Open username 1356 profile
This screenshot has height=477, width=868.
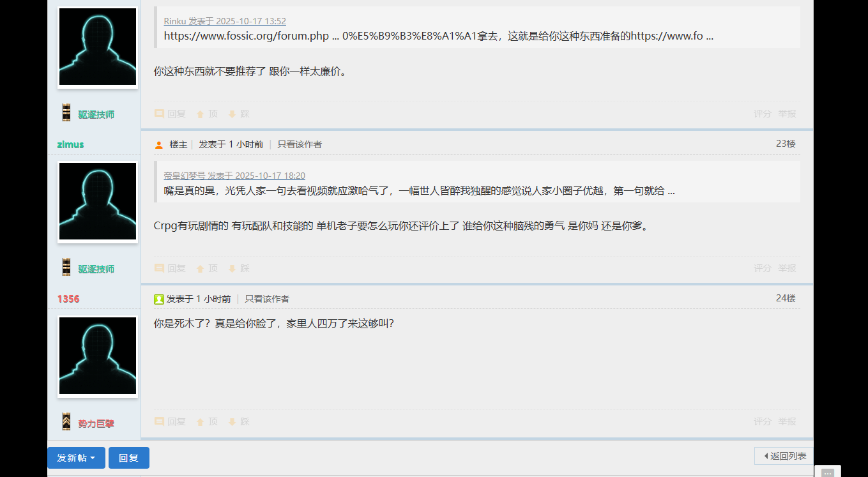[x=68, y=299]
